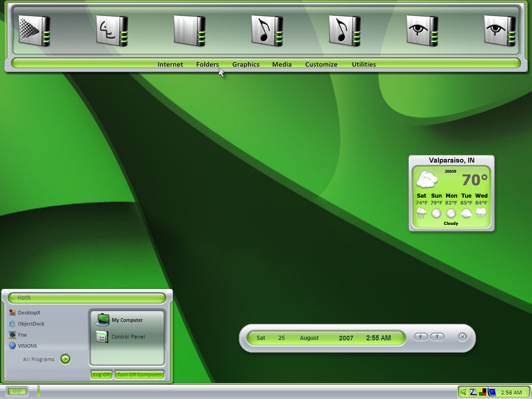532x399 pixels.
Task: Open the first eye drive icon
Action: [x=423, y=30]
